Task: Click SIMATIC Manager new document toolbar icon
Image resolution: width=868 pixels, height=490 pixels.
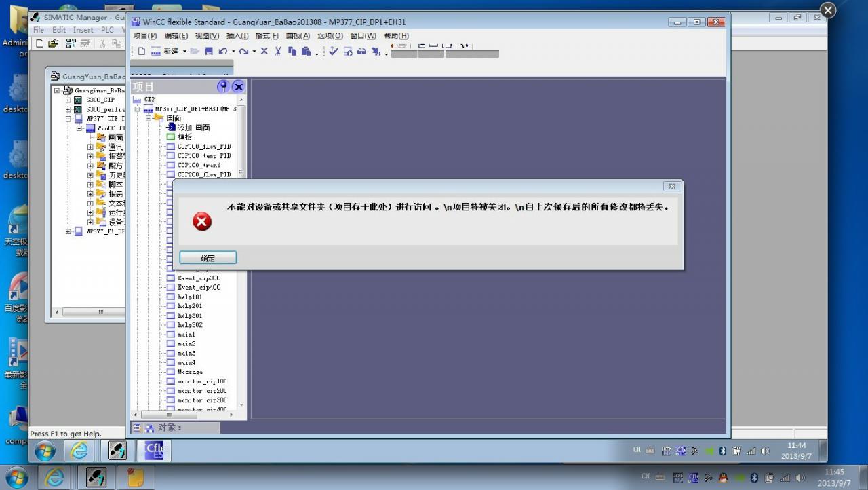Action: [x=39, y=43]
